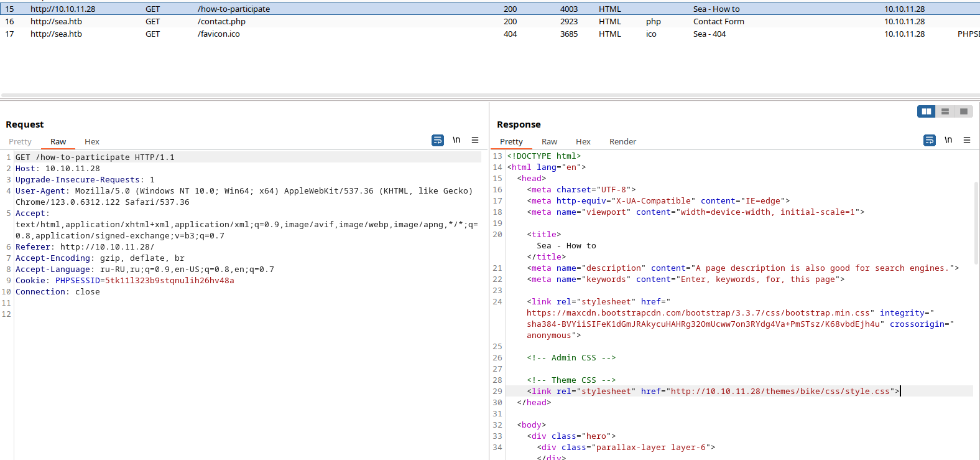Click the Response panel heading
This screenshot has width=980, height=460.
519,124
